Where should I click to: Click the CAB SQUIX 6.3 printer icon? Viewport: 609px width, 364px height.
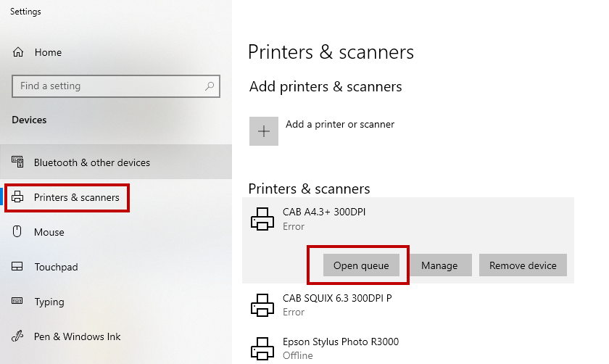pyautogui.click(x=262, y=305)
